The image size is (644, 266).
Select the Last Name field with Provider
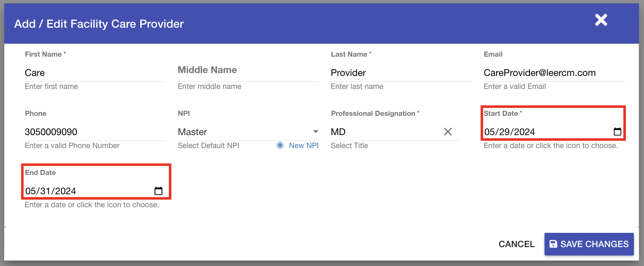(x=401, y=73)
